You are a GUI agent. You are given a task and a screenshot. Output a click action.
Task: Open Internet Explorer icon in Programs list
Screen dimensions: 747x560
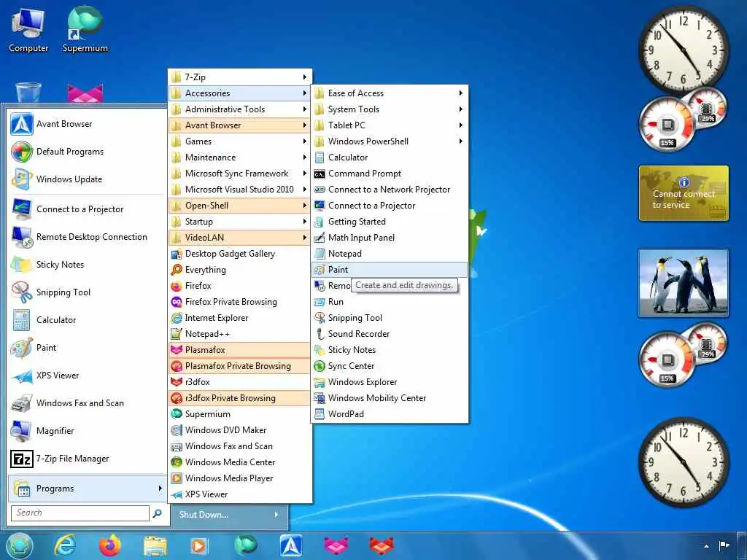[x=177, y=318]
